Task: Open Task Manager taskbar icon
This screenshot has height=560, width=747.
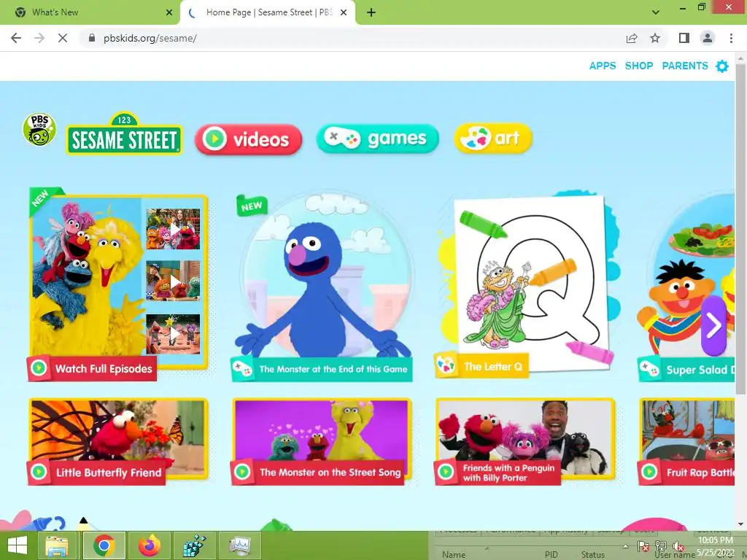Action: tap(239, 545)
